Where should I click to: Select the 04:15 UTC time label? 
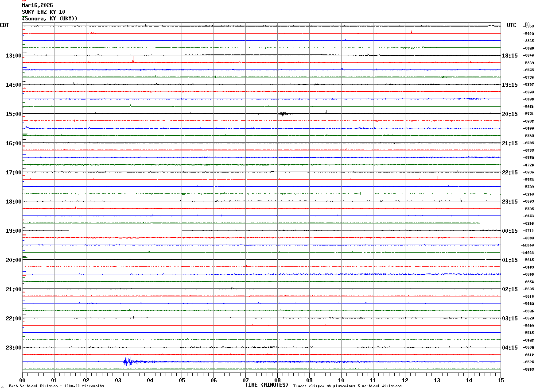[510, 348]
